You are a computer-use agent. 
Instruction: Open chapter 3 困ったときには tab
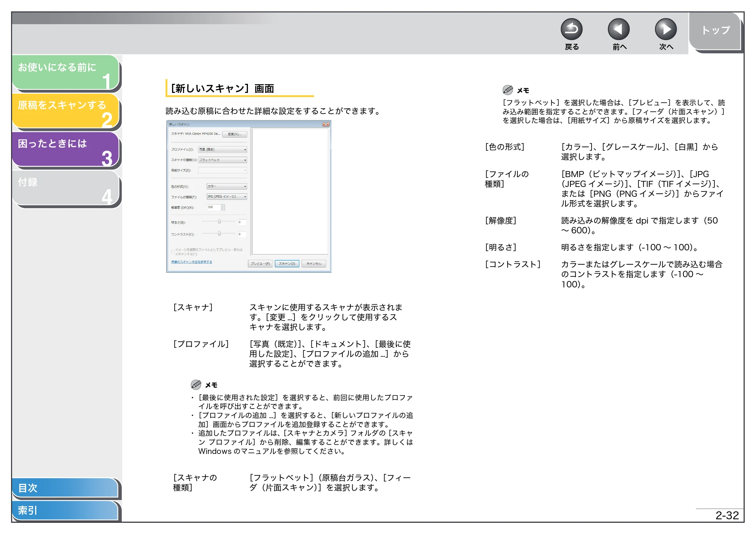tap(65, 149)
